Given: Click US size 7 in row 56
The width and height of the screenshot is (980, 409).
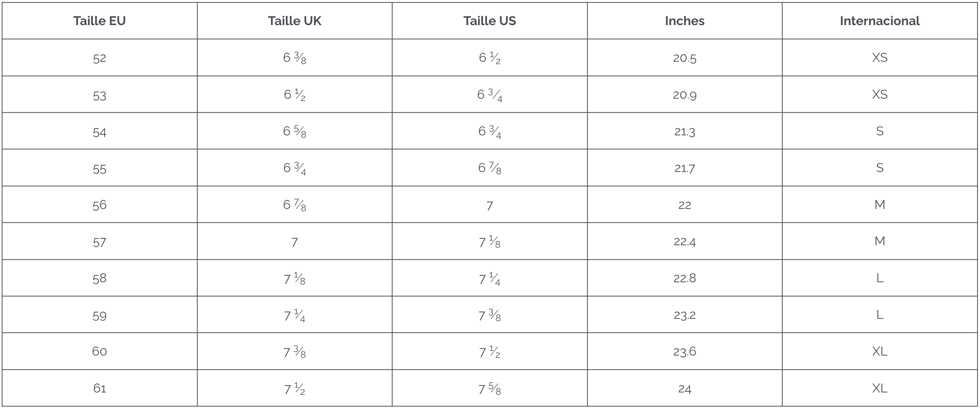Looking at the screenshot, I should 490,206.
